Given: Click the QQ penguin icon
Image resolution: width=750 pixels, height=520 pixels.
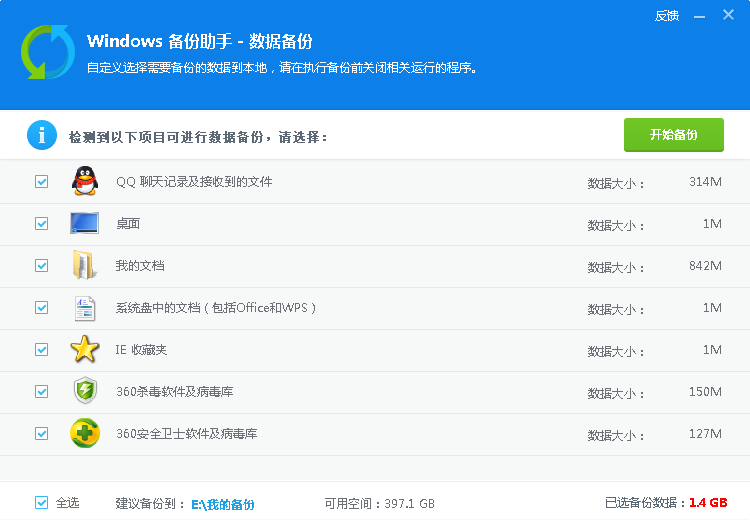Looking at the screenshot, I should (85, 181).
